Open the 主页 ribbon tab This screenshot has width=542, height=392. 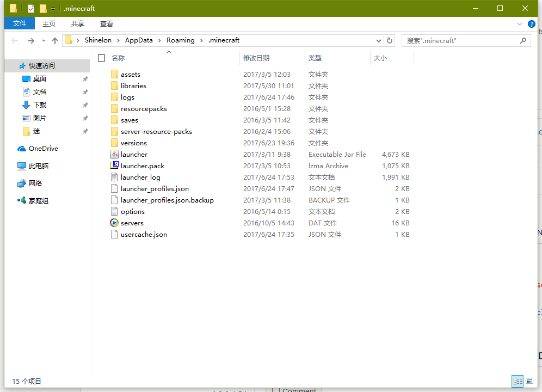[49, 24]
